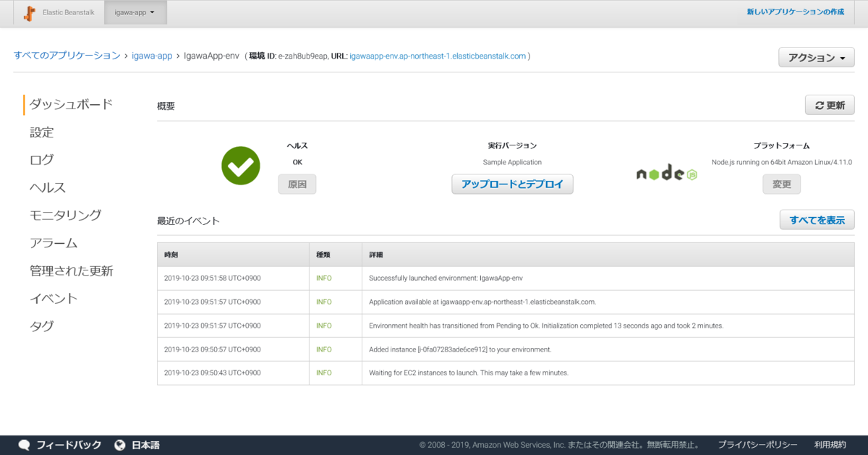Open ログ in the sidebar
The image size is (868, 455).
pyautogui.click(x=42, y=160)
